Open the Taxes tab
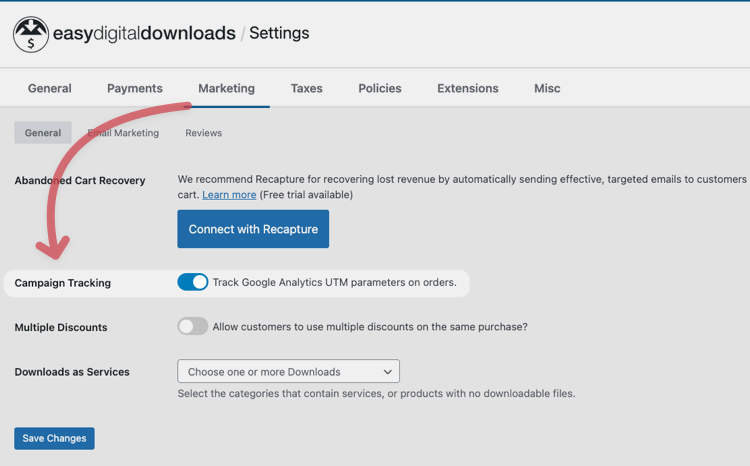750x466 pixels. pyautogui.click(x=307, y=89)
